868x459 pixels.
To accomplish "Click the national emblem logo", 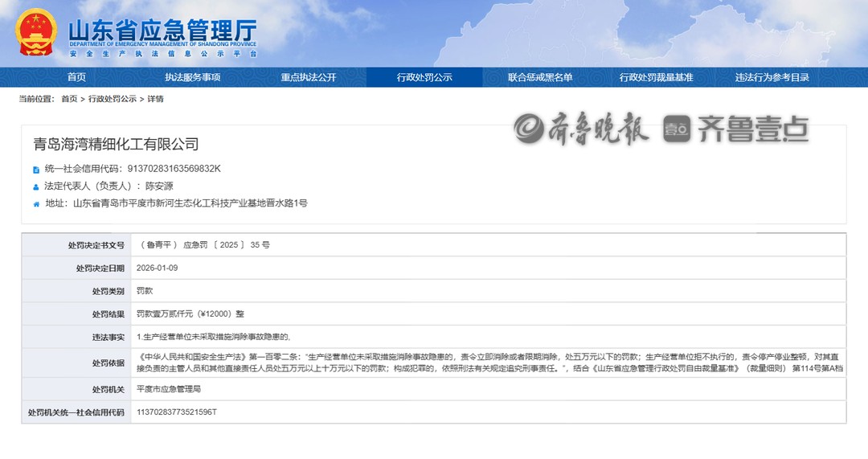I will tap(36, 32).
